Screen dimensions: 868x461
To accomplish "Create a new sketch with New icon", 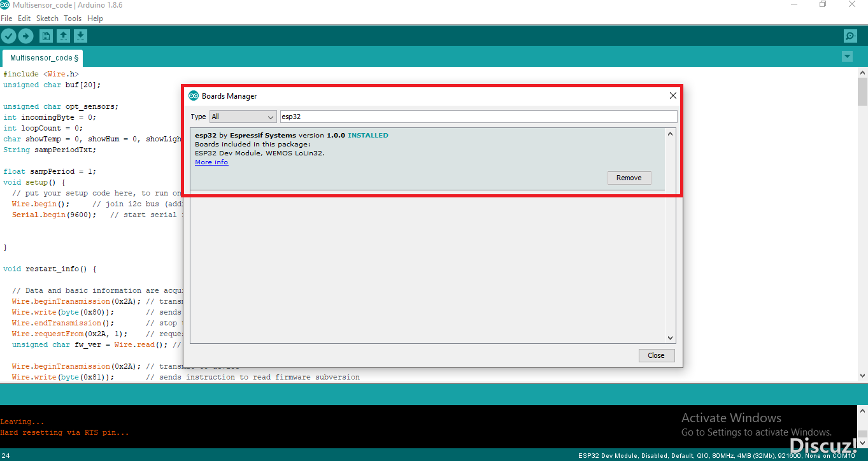I will [x=46, y=36].
